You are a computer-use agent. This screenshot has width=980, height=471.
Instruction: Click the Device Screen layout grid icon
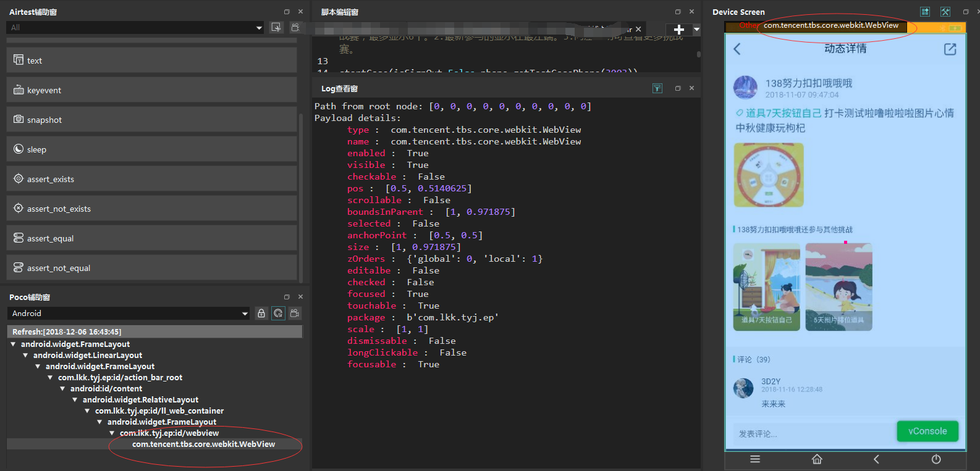coord(925,12)
